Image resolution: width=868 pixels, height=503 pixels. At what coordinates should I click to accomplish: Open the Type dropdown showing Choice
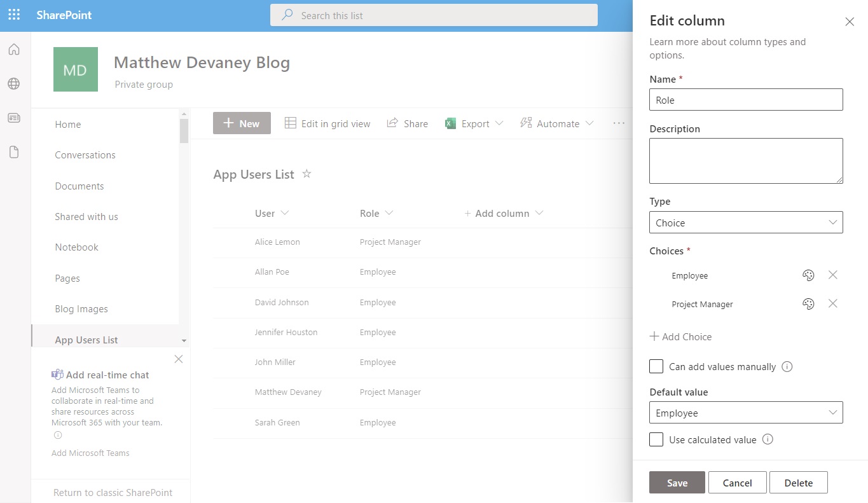pyautogui.click(x=746, y=223)
